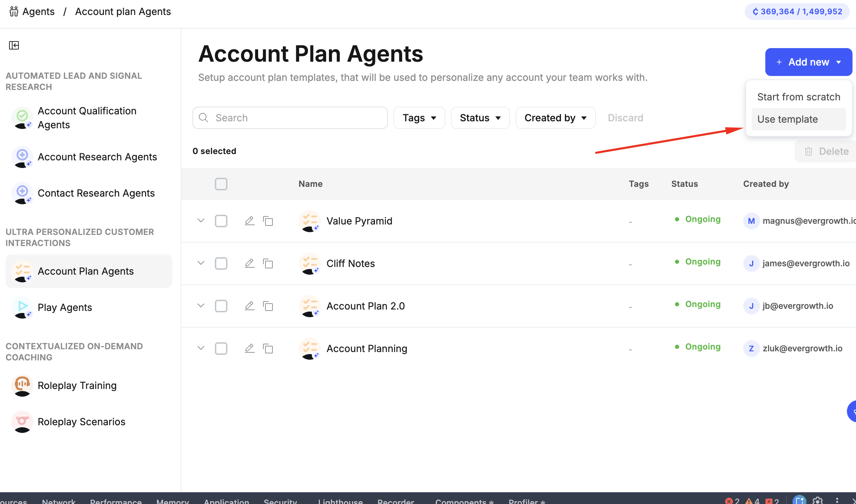The height and width of the screenshot is (504, 856).
Task: Click the edit pencil for Value Pyramid
Action: coord(249,221)
